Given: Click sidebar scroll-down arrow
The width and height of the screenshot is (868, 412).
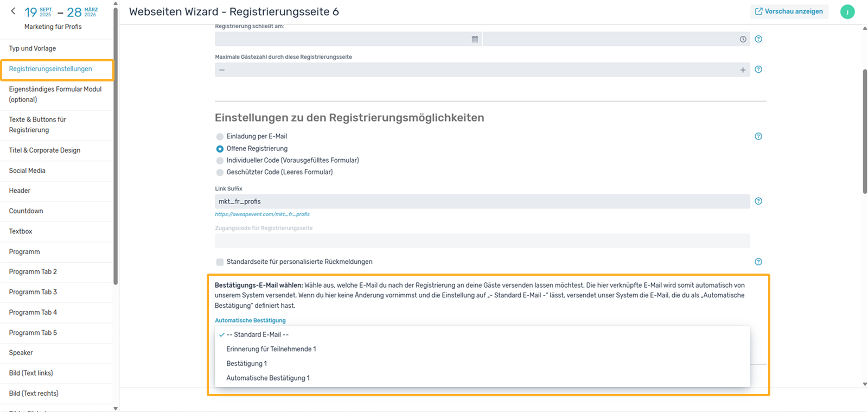Looking at the screenshot, I should click(116, 408).
